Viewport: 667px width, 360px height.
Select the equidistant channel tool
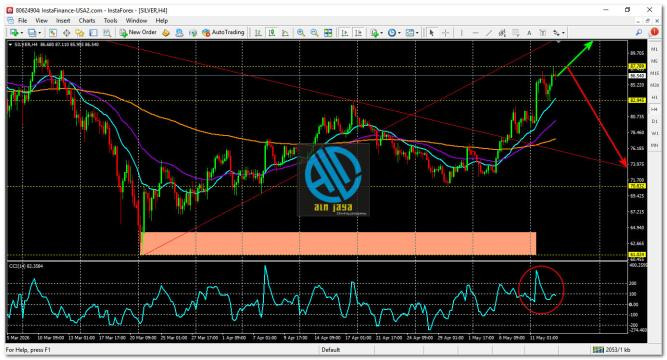(502, 32)
